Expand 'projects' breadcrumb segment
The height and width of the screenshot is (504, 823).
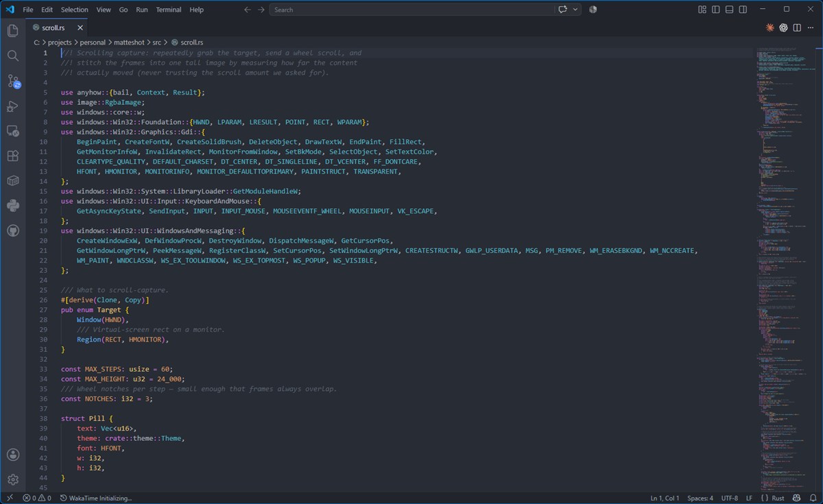(x=60, y=43)
